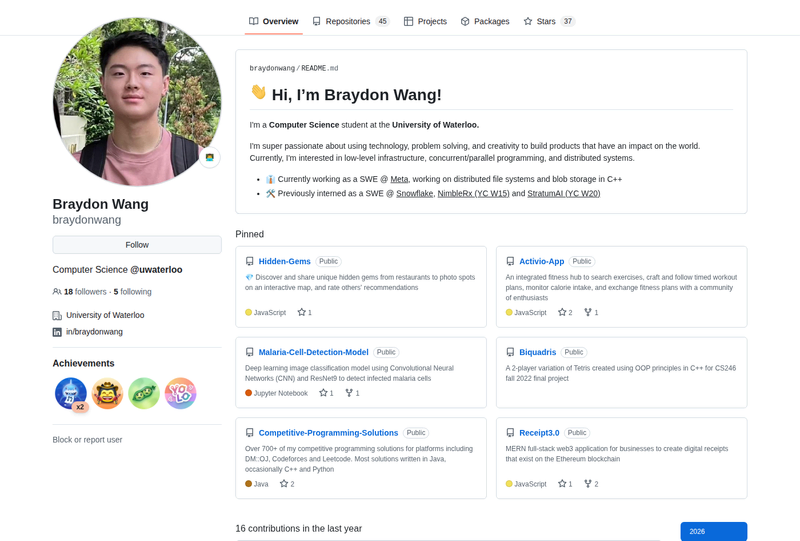This screenshot has width=800, height=541.
Task: Click the organization building icon beside University of Waterloo
Action: 57,315
